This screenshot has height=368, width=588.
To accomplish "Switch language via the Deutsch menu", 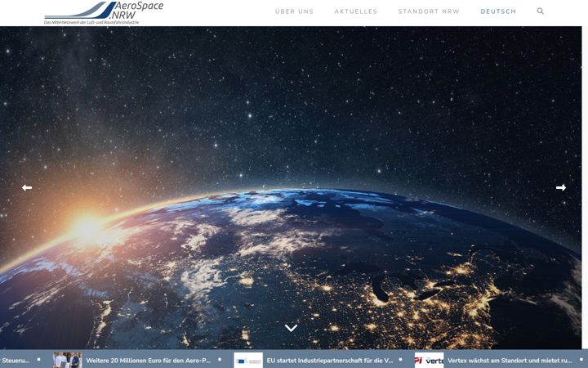I will point(498,11).
